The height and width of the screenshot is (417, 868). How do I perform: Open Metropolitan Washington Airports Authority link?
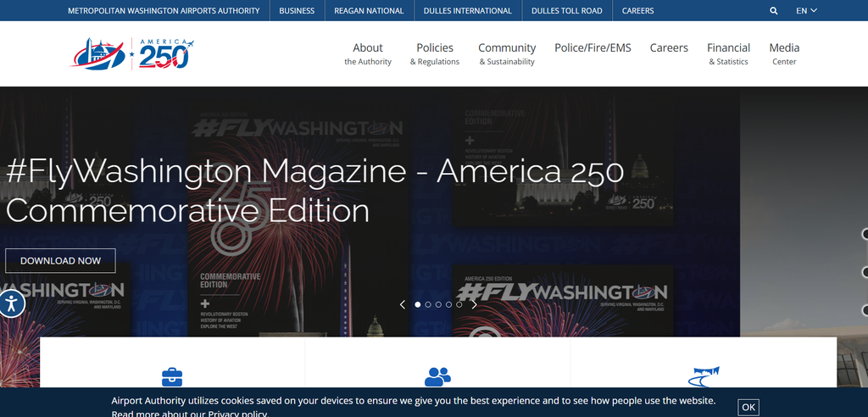pos(164,10)
